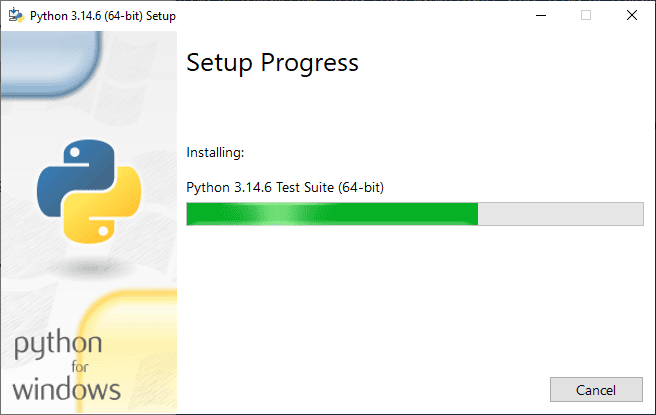The image size is (656, 415).
Task: Click the word windows in the sidebar banner
Action: (x=67, y=389)
